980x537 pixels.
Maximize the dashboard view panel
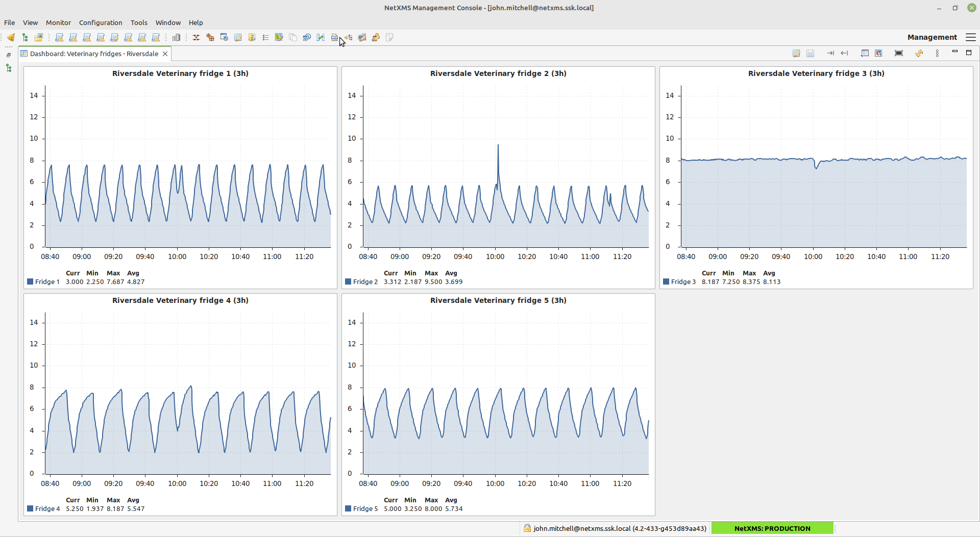pyautogui.click(x=969, y=53)
